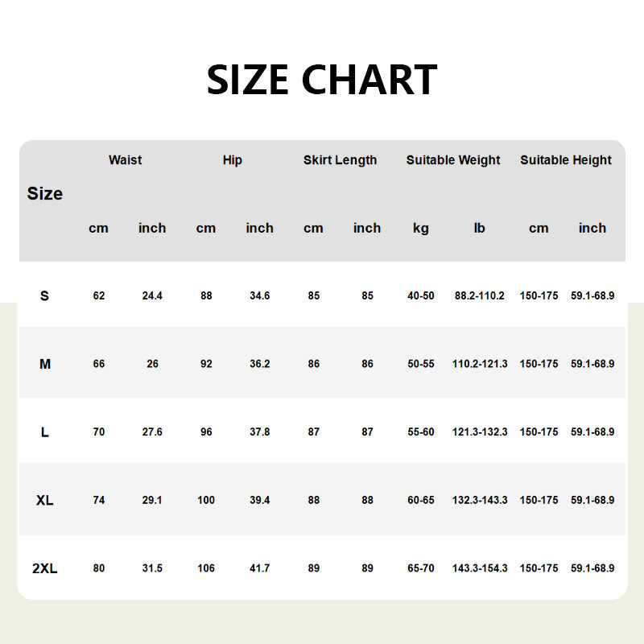The width and height of the screenshot is (644, 644).
Task: Select the S size row label
Action: (44, 295)
